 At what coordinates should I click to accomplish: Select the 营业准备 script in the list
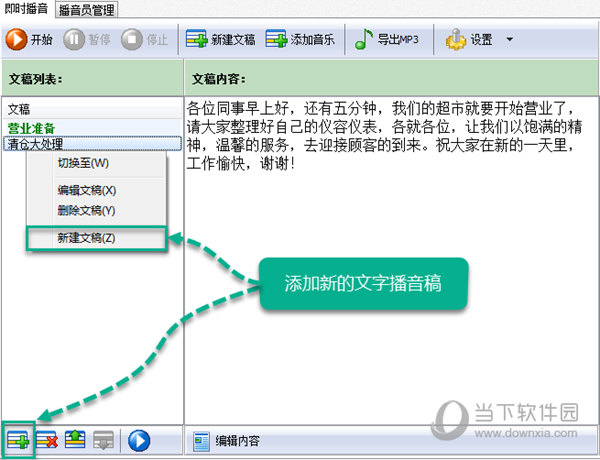pos(92,128)
